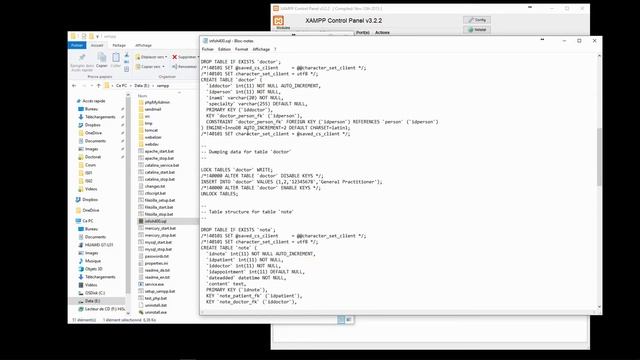The width and height of the screenshot is (640, 360).
Task: Click the Notepad vertical scrollbar thumb
Action: click(x=599, y=157)
